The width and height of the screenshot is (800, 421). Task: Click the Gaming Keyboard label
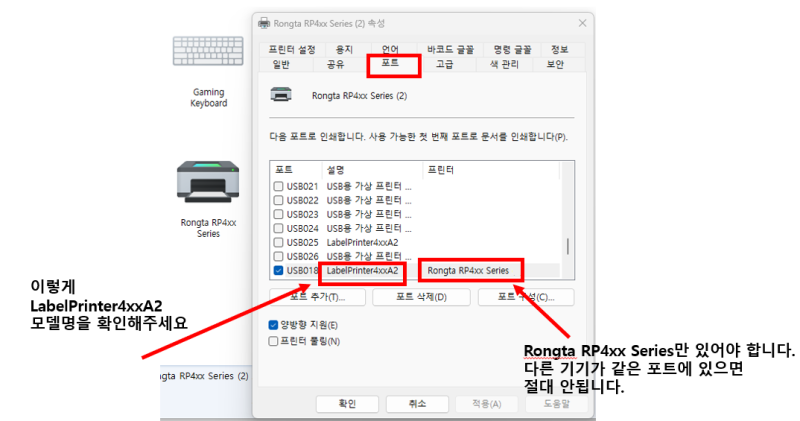(209, 97)
